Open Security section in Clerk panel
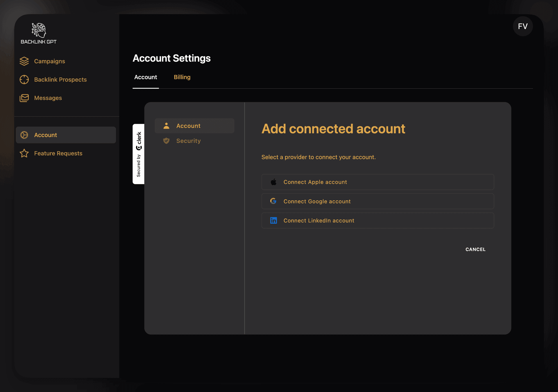Screen dimensions: 558x392 [x=188, y=141]
